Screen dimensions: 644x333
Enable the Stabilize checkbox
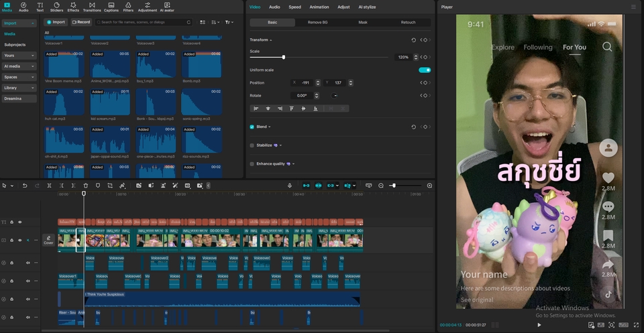point(252,145)
